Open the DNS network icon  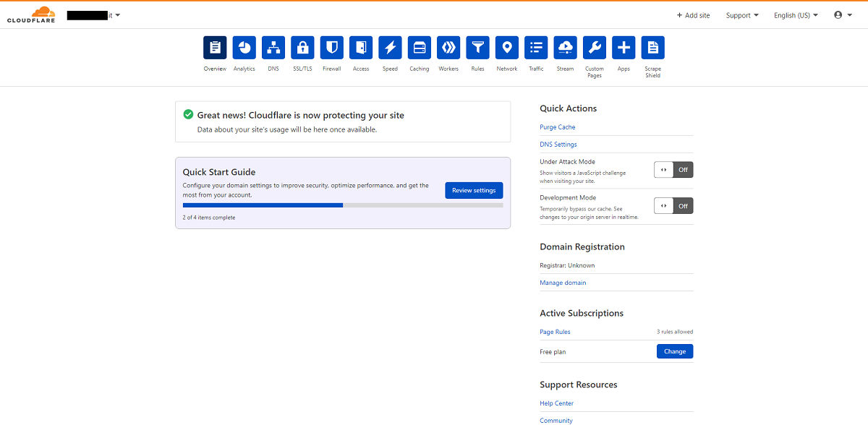(273, 48)
